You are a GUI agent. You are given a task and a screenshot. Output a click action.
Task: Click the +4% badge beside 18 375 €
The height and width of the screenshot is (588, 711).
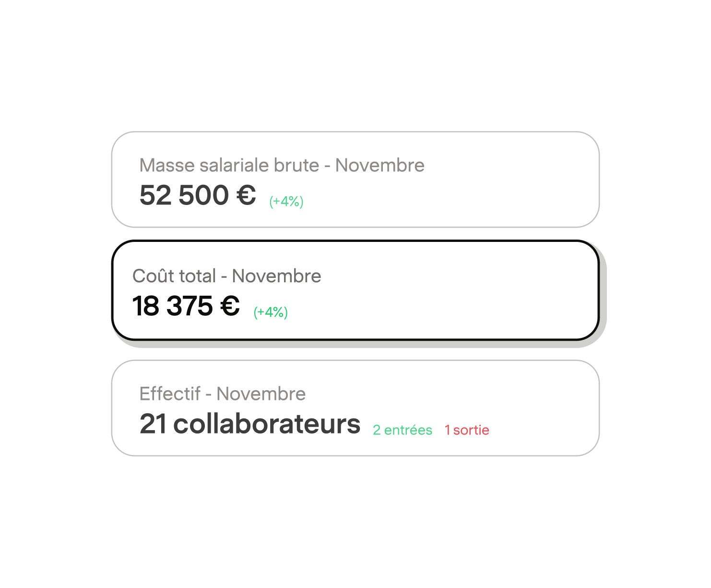click(271, 312)
